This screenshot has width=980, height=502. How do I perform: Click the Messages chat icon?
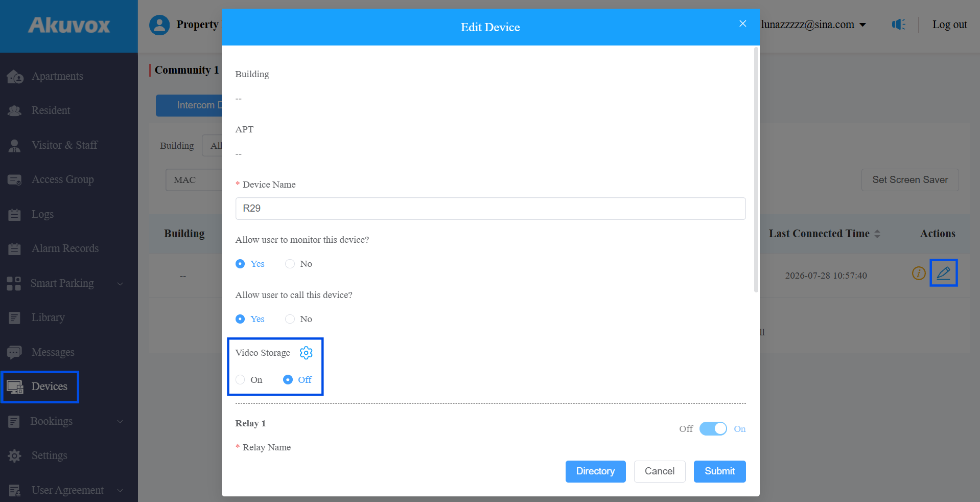click(x=14, y=353)
